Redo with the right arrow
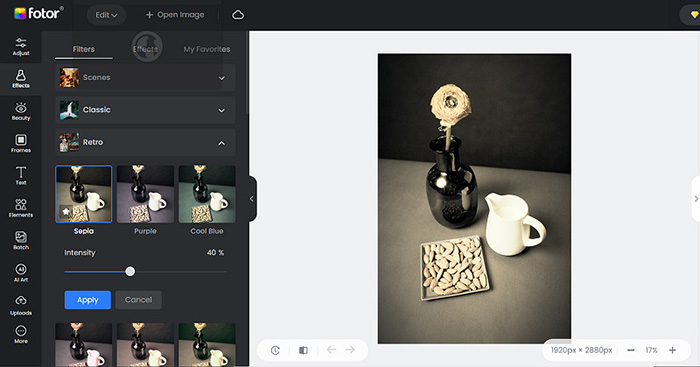This screenshot has height=367, width=700. [350, 350]
